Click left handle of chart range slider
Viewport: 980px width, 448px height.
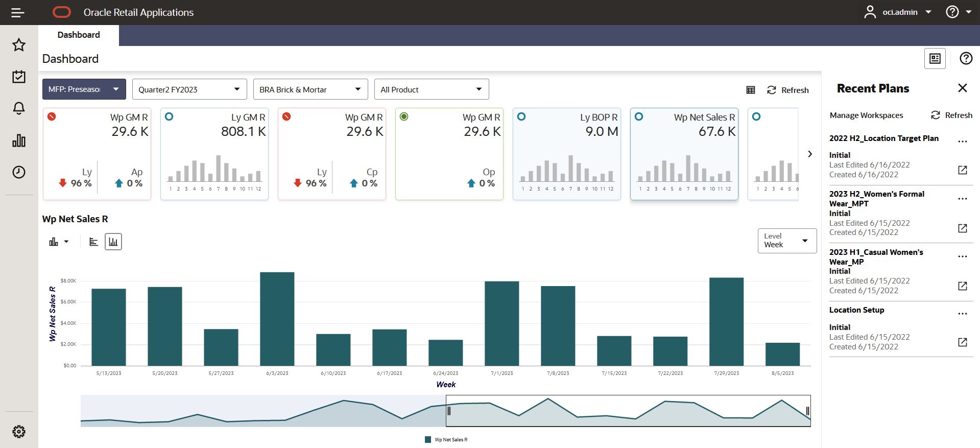(x=449, y=411)
